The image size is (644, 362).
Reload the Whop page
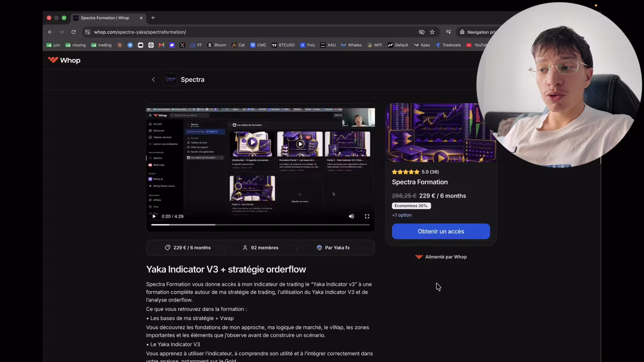tap(73, 32)
